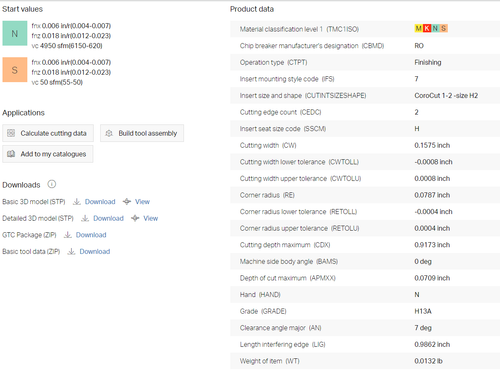Select the orange S material swatch

click(15, 70)
